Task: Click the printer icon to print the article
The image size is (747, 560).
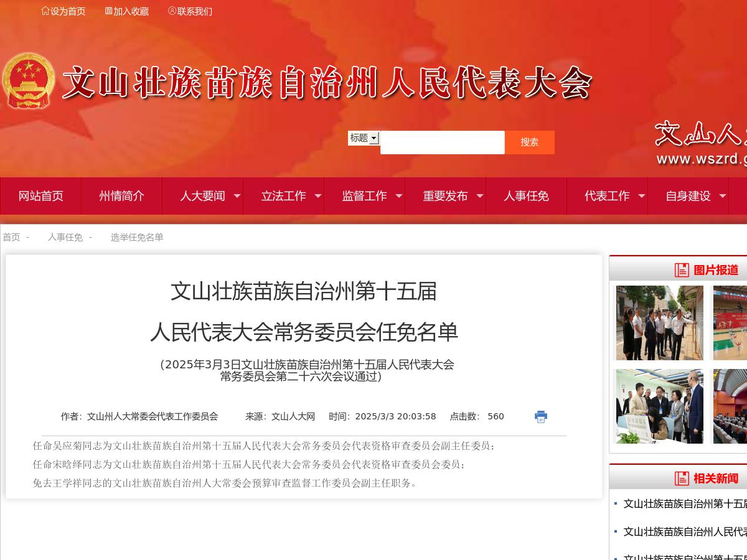Action: 540,416
